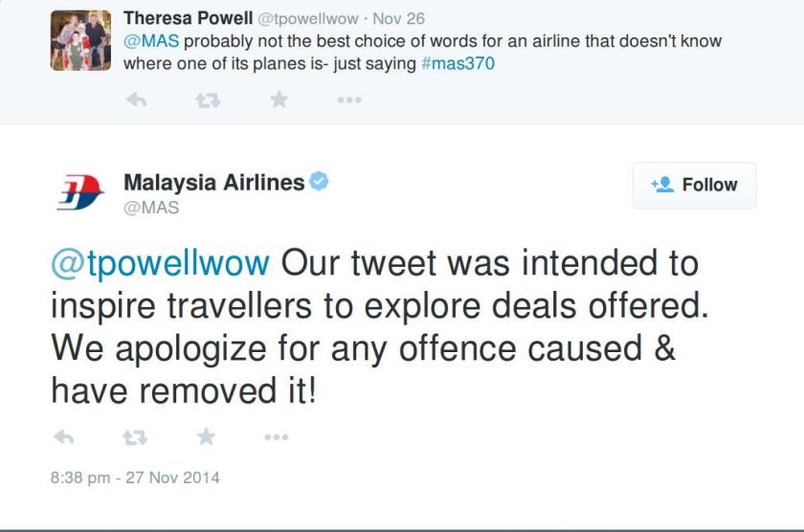Reply to the Malaysia Airlines tweet
804x532 pixels.
coord(63,437)
